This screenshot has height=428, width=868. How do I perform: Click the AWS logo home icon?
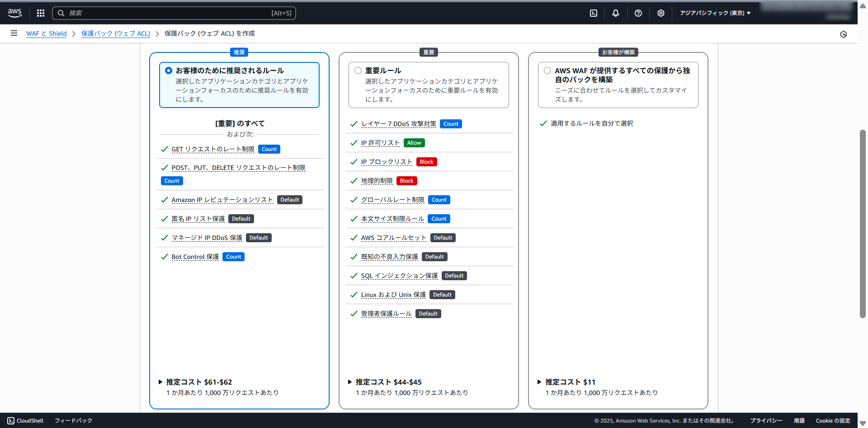point(15,13)
